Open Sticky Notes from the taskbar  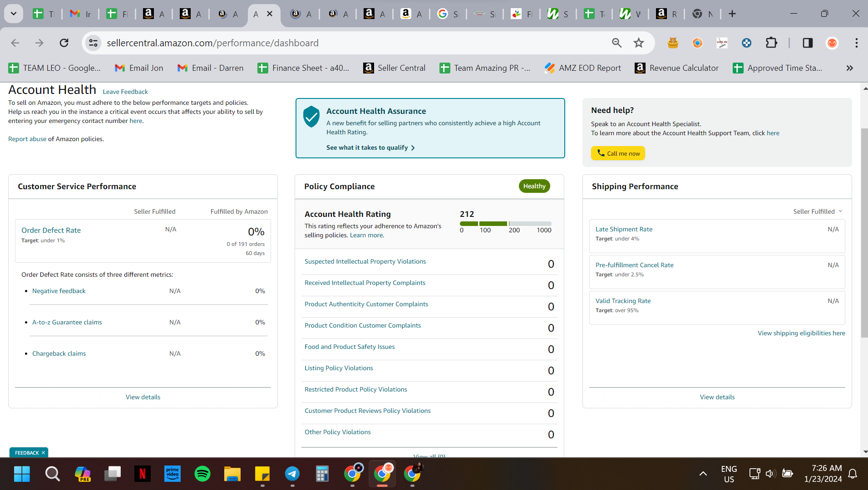262,474
